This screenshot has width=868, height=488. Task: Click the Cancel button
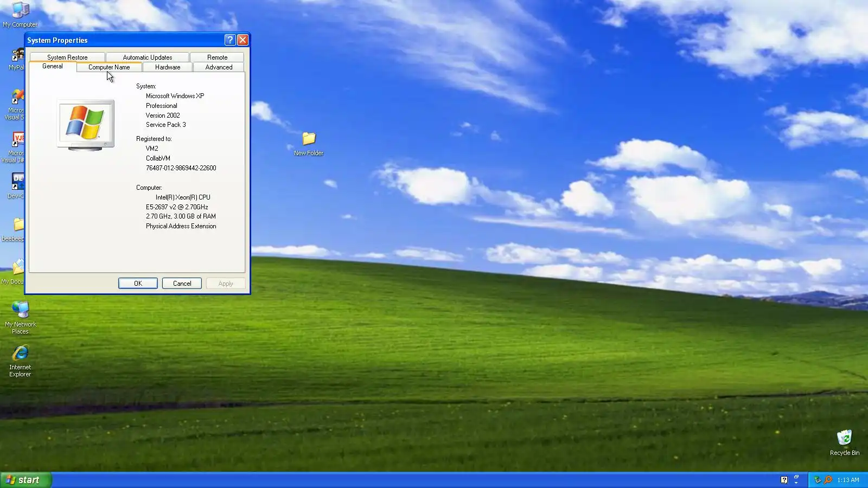tap(182, 284)
